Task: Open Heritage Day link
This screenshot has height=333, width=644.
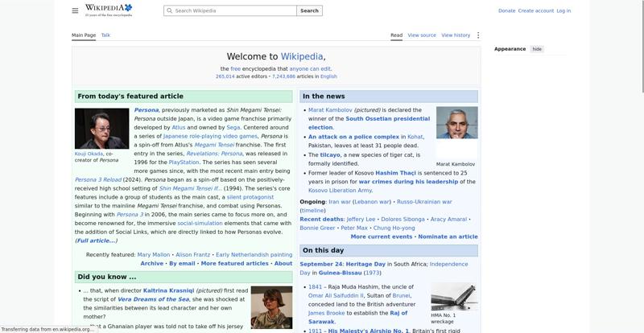Action: coord(365,265)
